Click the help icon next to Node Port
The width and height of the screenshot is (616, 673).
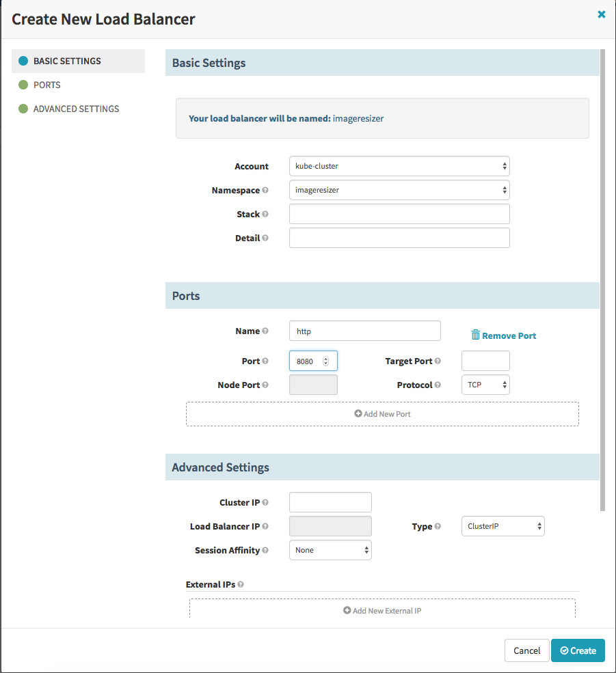pyautogui.click(x=265, y=385)
